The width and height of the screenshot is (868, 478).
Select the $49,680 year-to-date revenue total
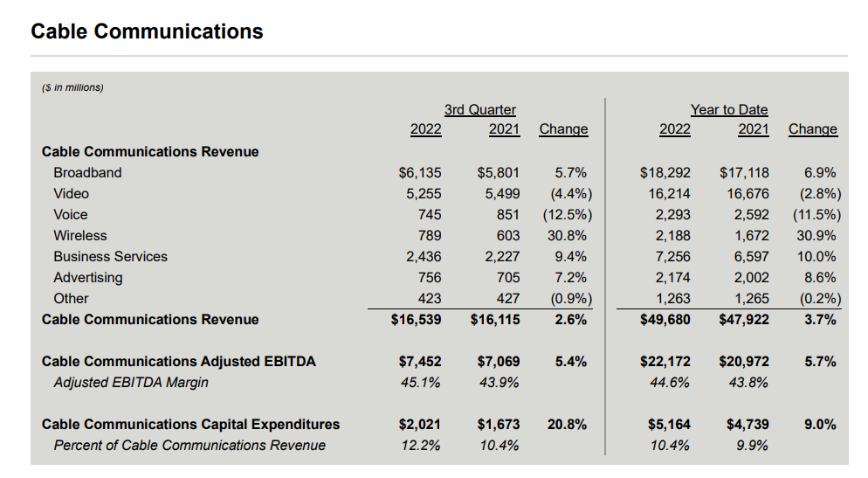(665, 320)
